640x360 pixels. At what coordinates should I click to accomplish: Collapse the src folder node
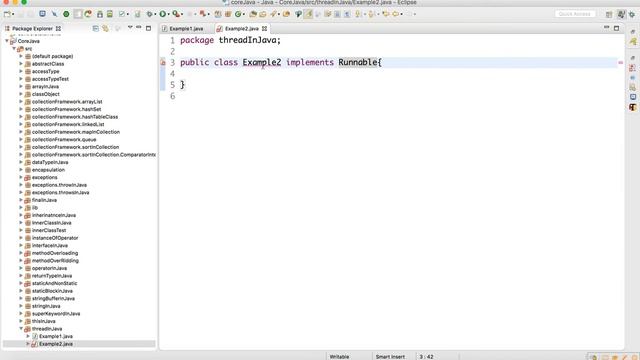[14, 49]
